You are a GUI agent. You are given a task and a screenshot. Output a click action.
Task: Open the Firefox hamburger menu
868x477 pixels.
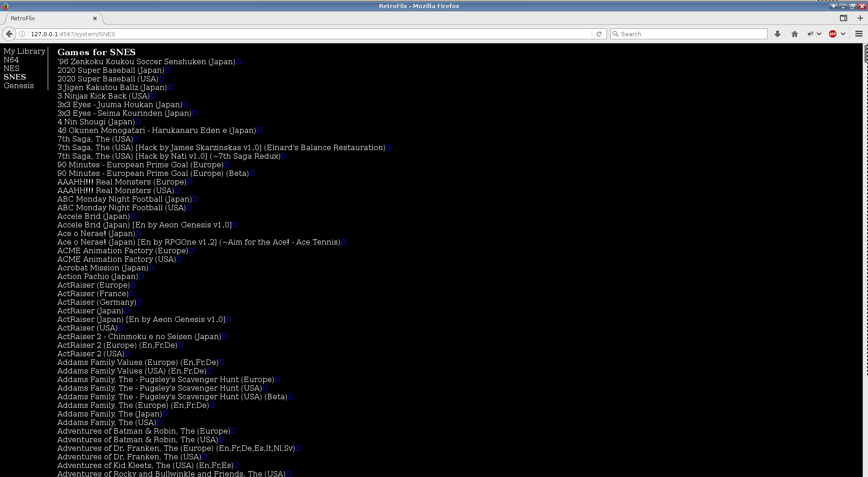pos(859,34)
